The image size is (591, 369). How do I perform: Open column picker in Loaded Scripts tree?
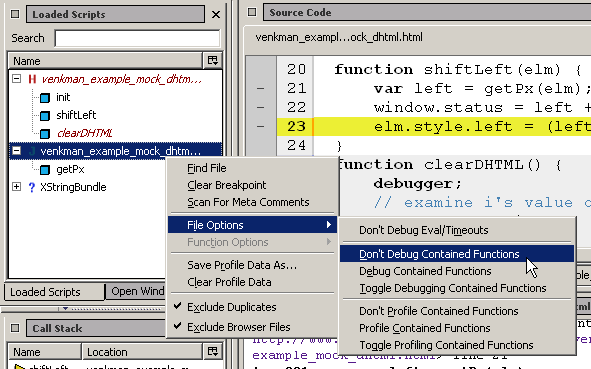point(213,60)
